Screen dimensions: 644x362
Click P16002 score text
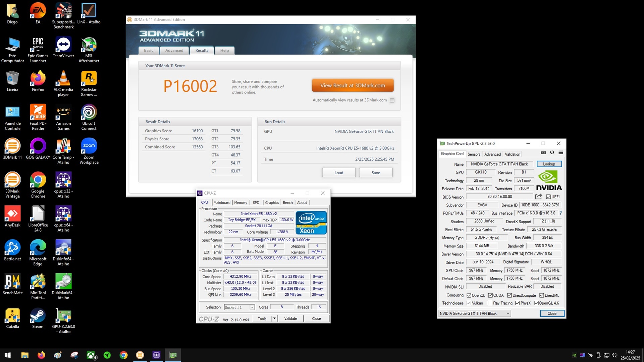pyautogui.click(x=190, y=86)
